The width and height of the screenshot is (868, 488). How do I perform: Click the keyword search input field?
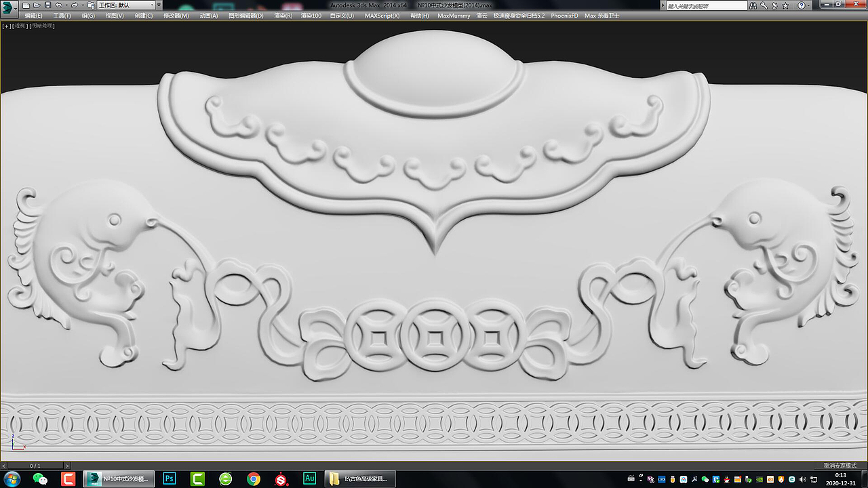[707, 5]
